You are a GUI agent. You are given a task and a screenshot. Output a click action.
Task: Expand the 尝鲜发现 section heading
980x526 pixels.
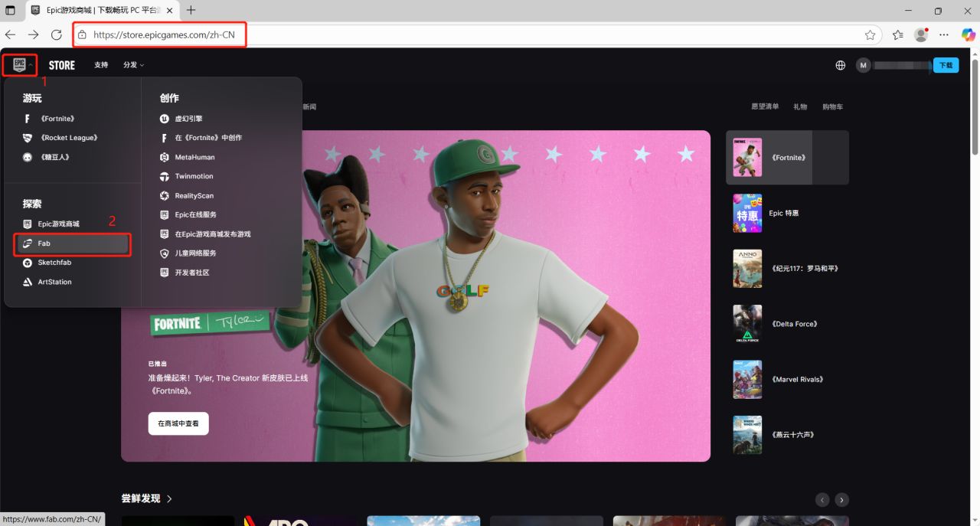pos(147,498)
